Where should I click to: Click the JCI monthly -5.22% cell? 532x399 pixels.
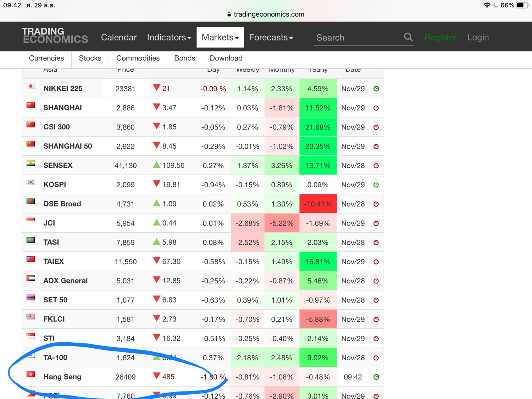click(x=282, y=223)
